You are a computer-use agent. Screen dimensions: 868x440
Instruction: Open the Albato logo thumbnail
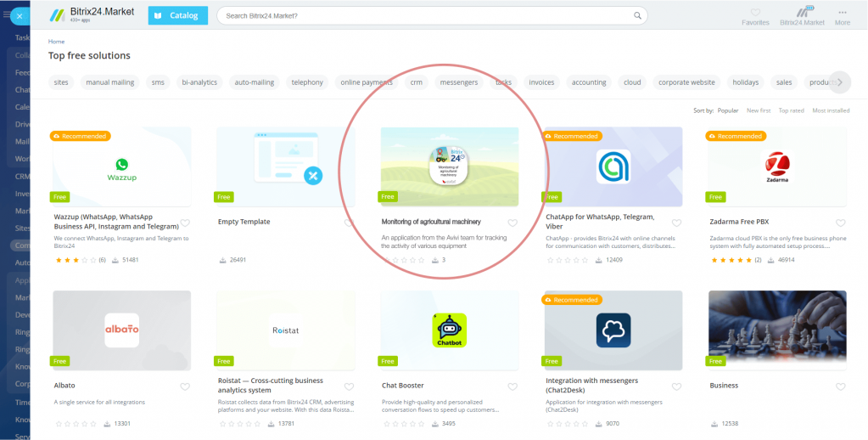tap(122, 330)
